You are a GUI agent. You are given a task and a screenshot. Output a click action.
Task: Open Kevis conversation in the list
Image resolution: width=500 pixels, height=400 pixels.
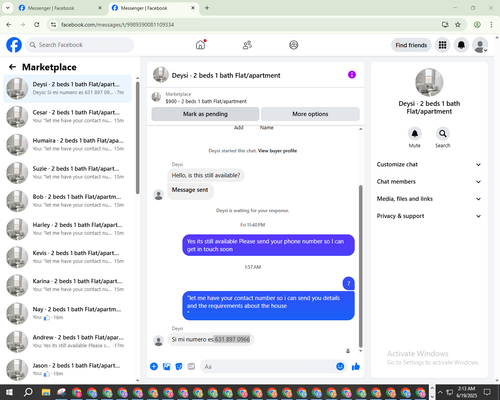click(x=68, y=257)
